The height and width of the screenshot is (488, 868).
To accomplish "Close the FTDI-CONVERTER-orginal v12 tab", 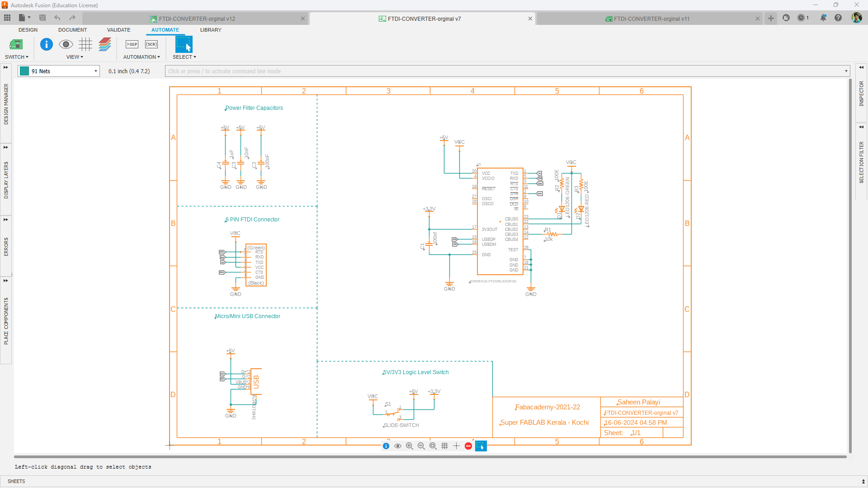I will (303, 19).
